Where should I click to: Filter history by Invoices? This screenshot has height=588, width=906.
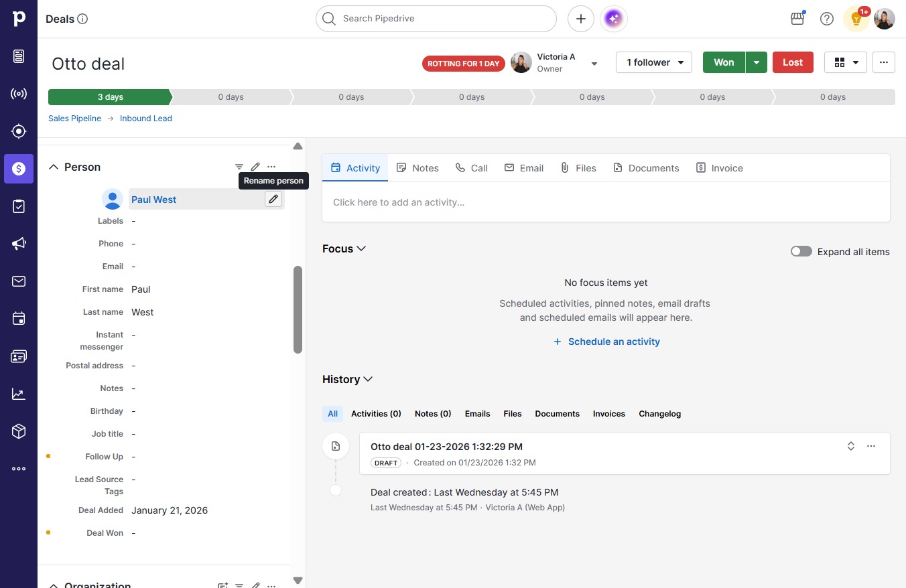609,414
